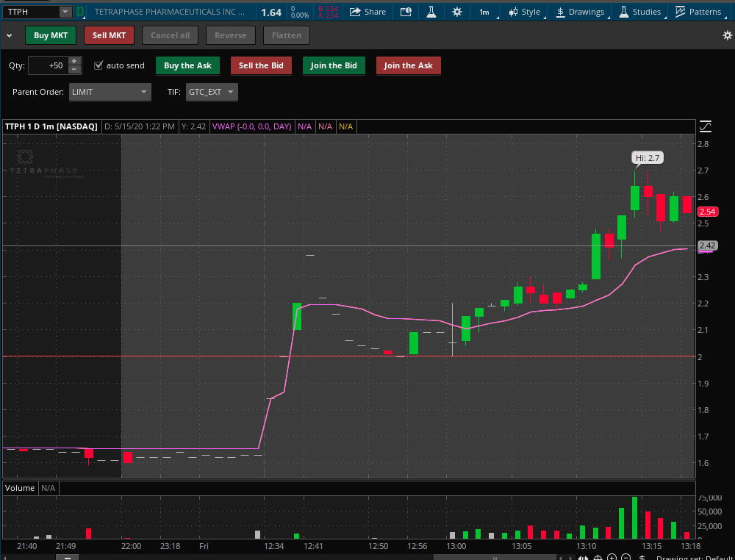Click the zoom in plus icon

(x=612, y=557)
